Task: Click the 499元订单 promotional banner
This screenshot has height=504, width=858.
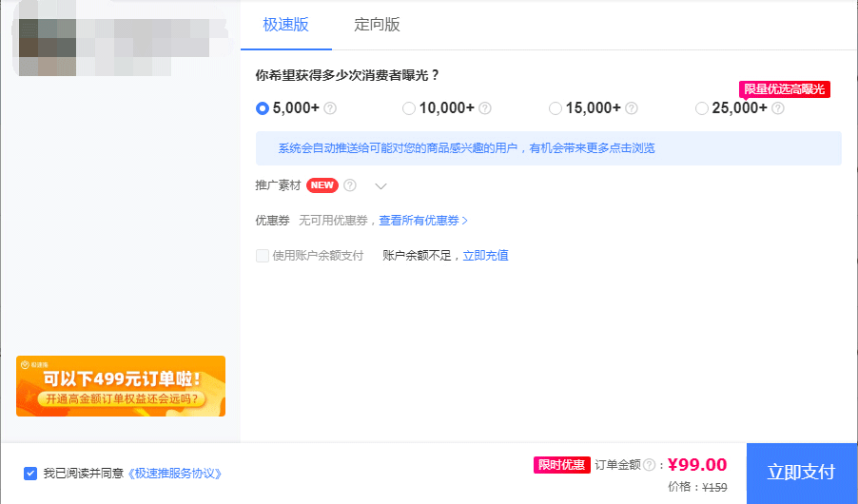Action: click(x=121, y=386)
